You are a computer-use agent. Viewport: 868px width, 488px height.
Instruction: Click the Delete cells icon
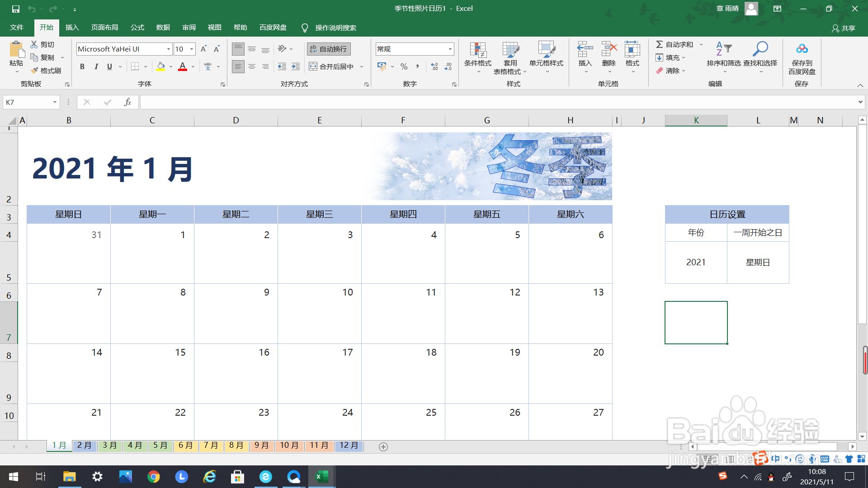tap(609, 49)
